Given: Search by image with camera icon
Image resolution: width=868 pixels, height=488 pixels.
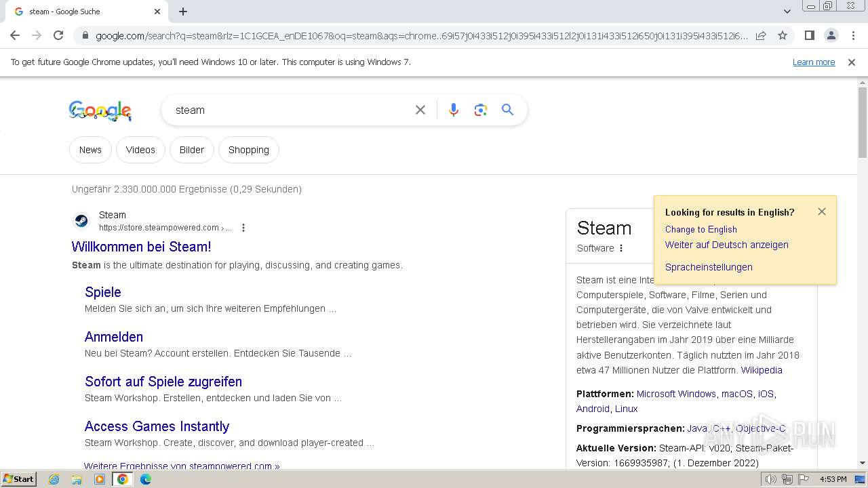Looking at the screenshot, I should click(x=481, y=110).
